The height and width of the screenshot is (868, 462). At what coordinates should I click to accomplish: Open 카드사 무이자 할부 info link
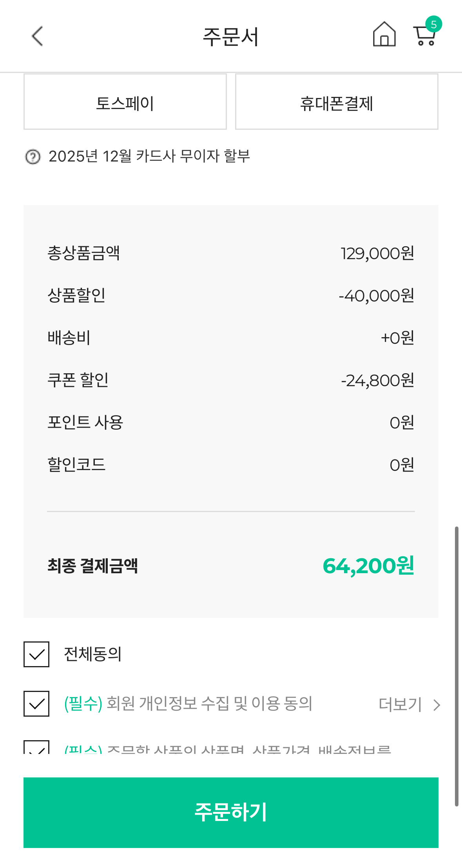click(x=149, y=156)
